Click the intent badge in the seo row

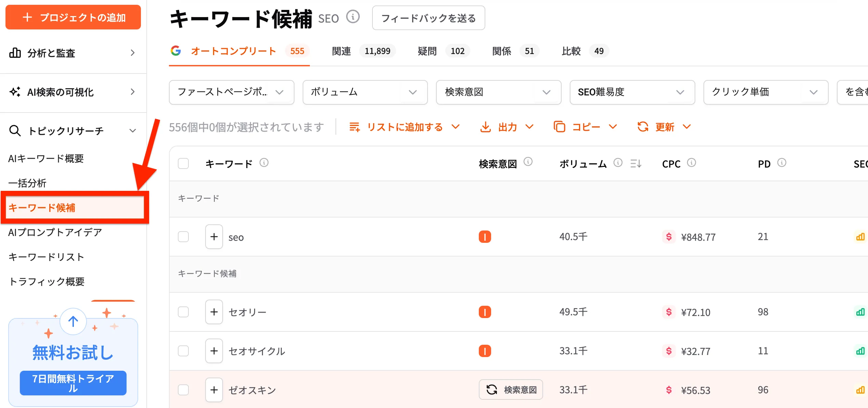[x=485, y=237]
